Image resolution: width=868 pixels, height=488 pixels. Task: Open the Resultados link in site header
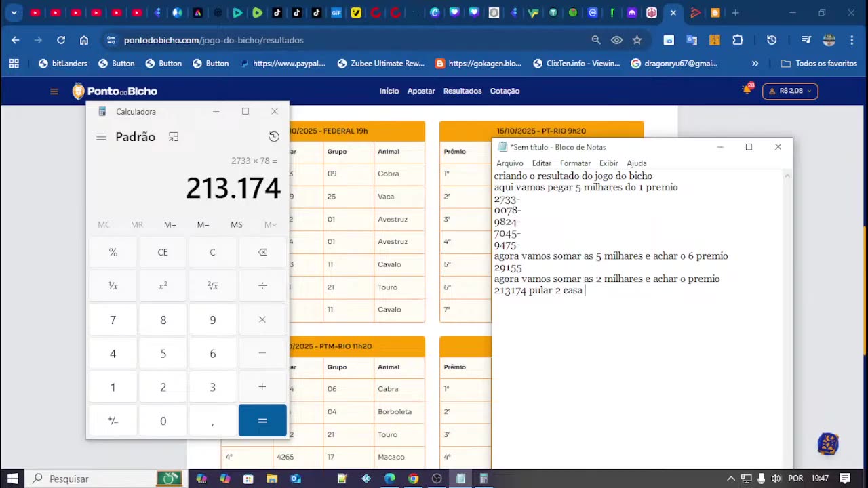tap(462, 91)
